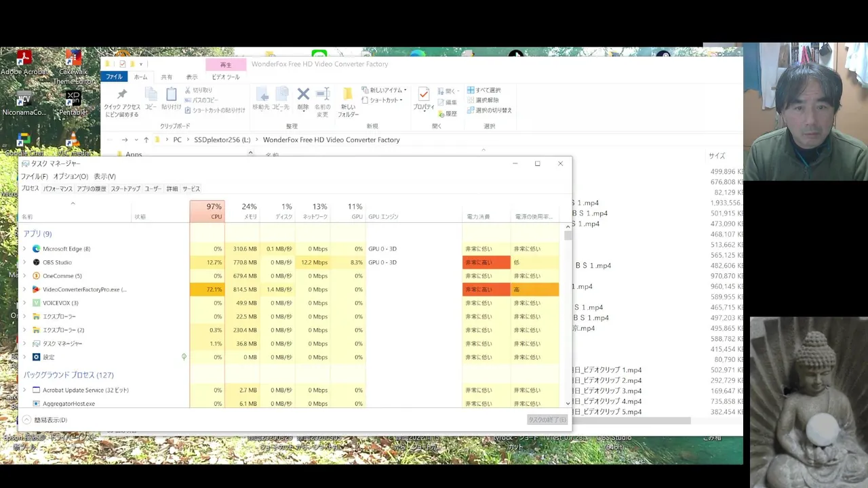Click the 移動先 icon in Explorer ribbon
This screenshot has height=488, width=868.
pos(261,94)
